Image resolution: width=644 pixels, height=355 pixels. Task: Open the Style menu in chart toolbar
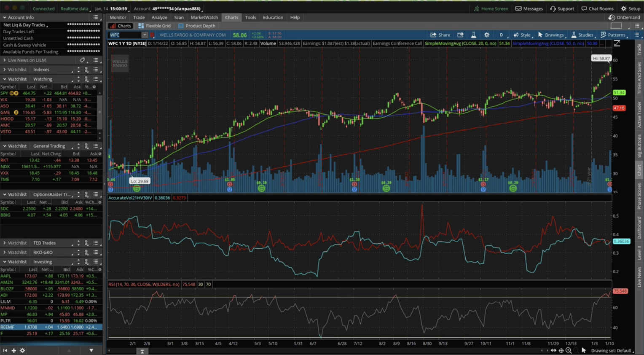pos(522,35)
